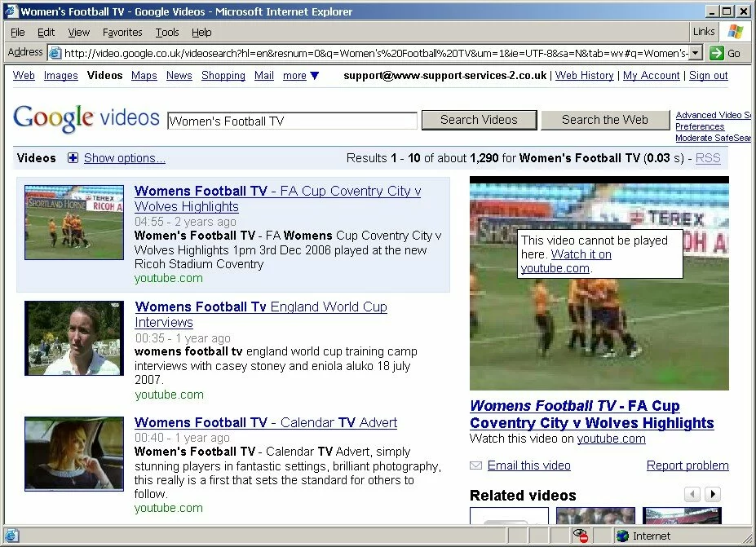Click the third related video thumbnail

tap(683, 516)
